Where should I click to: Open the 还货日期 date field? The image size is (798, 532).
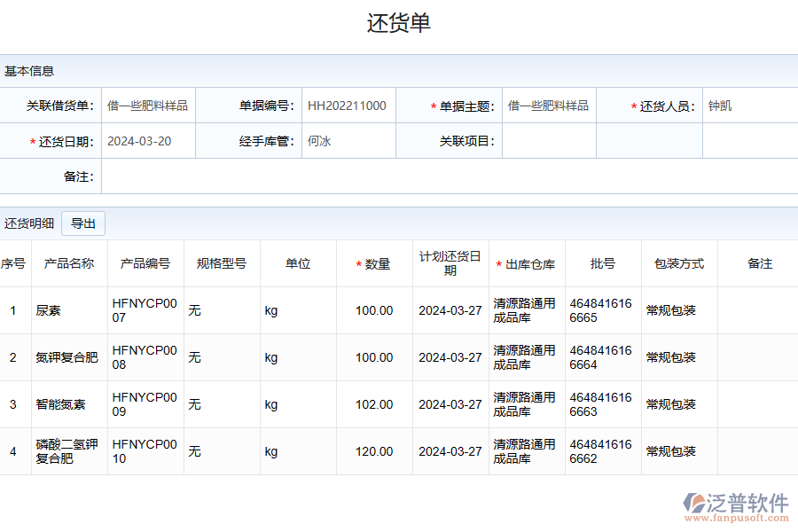pyautogui.click(x=148, y=141)
